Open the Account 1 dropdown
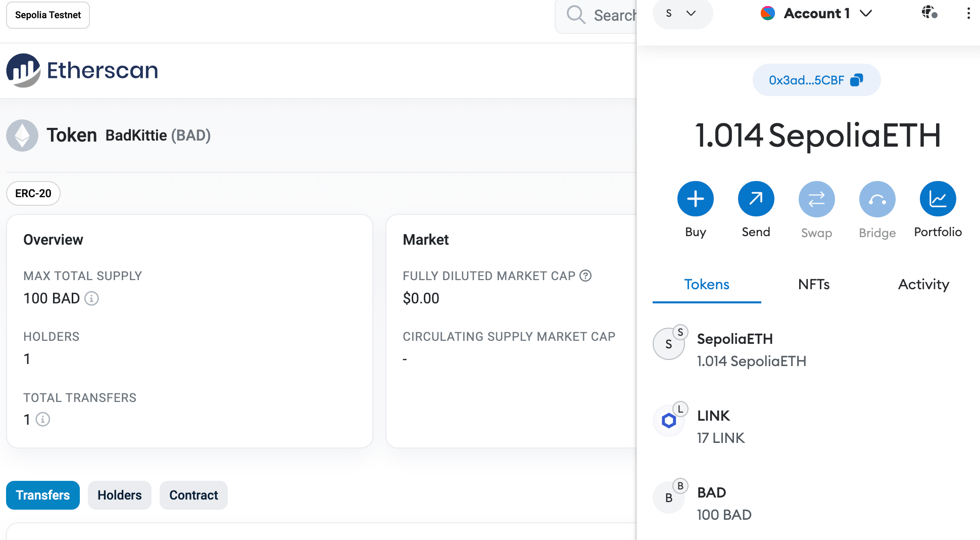The image size is (980, 540). coord(816,14)
